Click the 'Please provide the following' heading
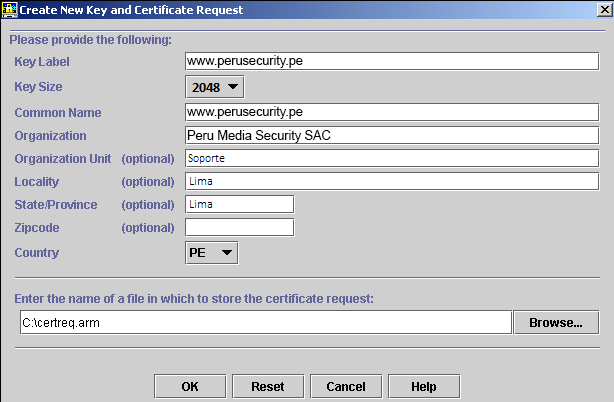 90,40
